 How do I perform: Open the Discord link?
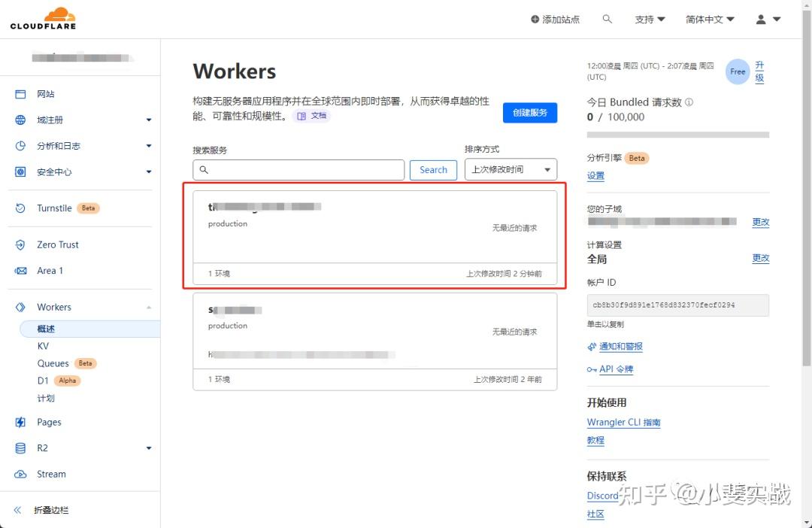pos(603,496)
